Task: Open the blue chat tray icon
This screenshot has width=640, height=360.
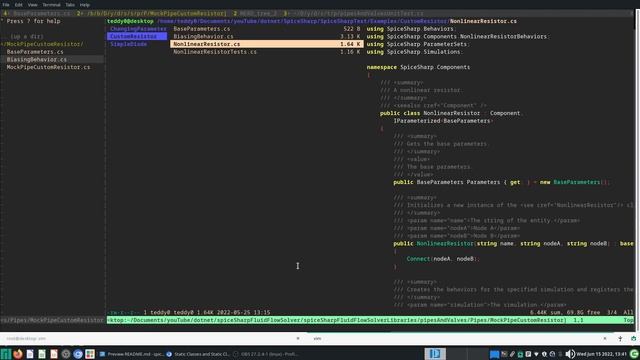Action: (494, 354)
